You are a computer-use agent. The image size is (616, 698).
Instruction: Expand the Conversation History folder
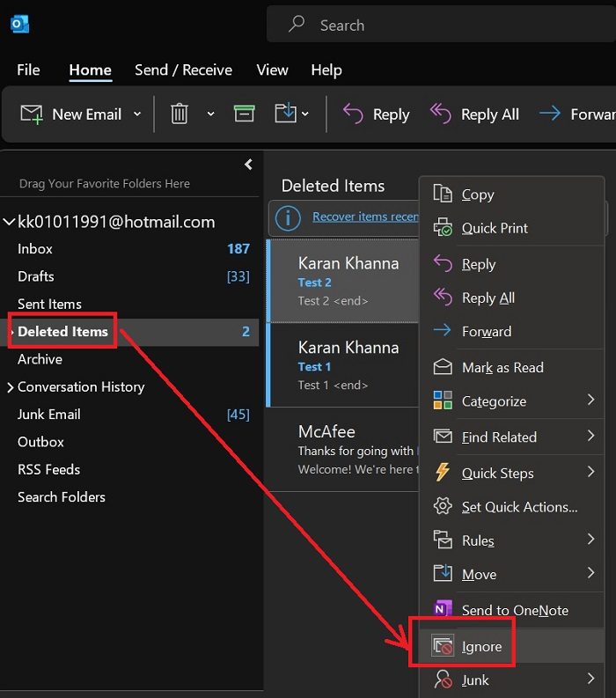coord(11,387)
